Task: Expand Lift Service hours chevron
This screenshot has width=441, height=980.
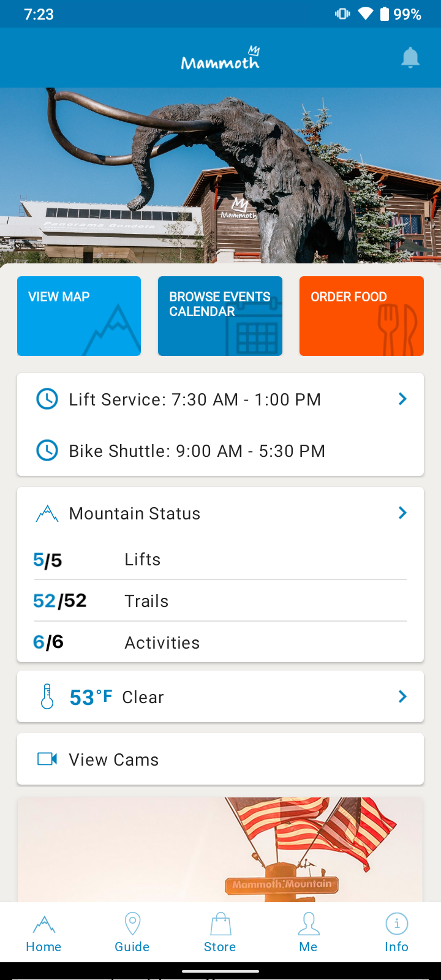Action: 402,399
